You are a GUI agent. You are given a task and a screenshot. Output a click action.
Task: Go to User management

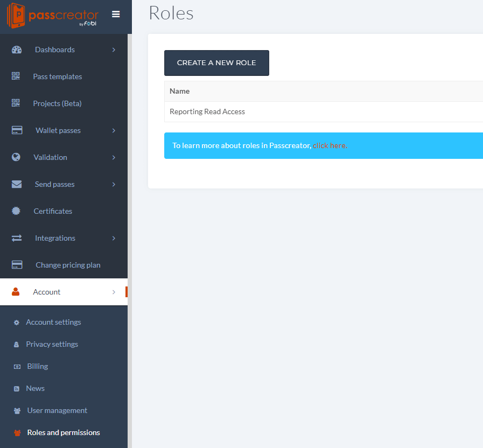(x=57, y=410)
